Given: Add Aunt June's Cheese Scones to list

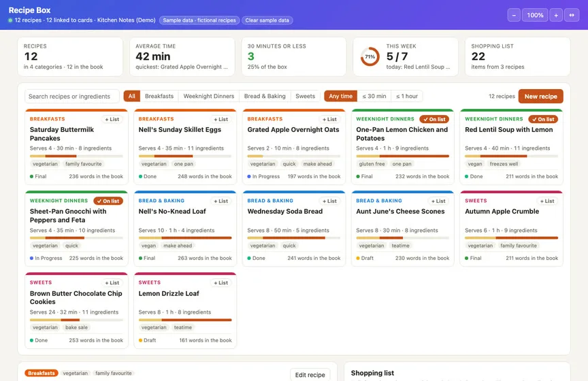Looking at the screenshot, I should [x=438, y=201].
